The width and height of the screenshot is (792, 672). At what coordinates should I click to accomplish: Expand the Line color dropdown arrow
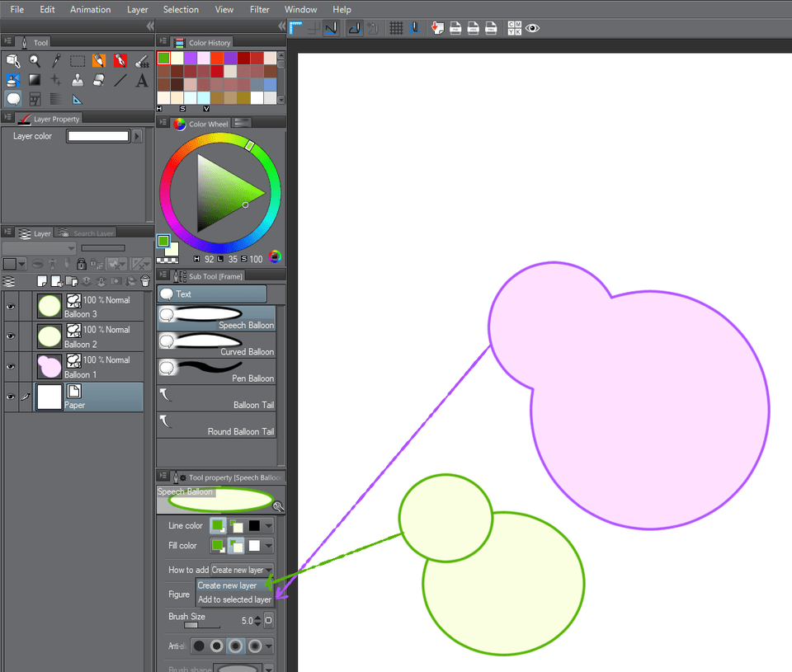coord(269,526)
